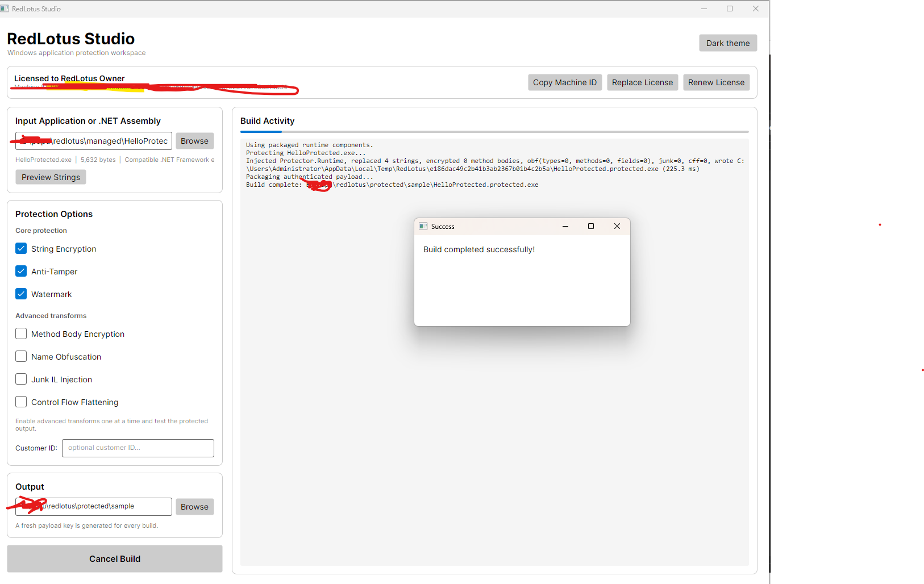Open Preview Strings

(x=51, y=177)
